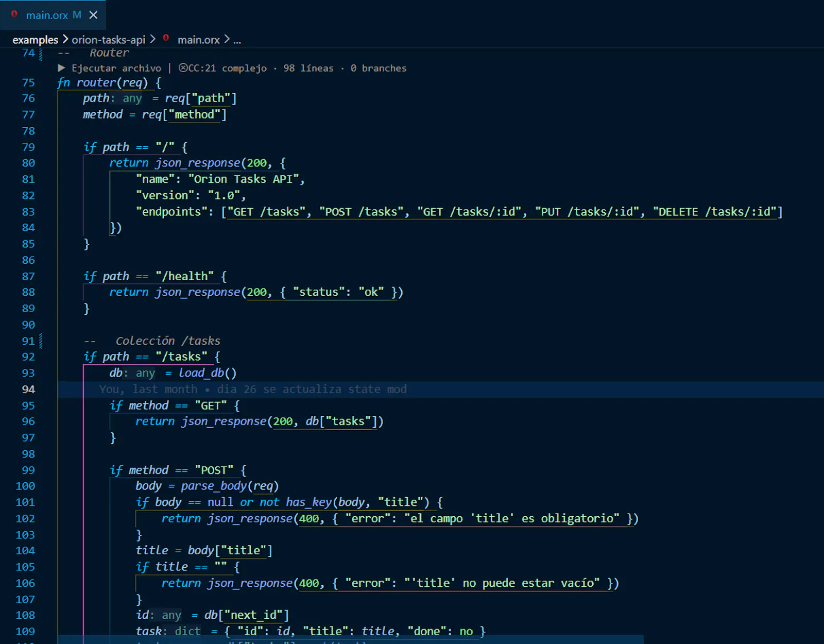Open the breadcrumb ellipsis symbol
Viewport: 824px width, 644px height.
pos(237,40)
